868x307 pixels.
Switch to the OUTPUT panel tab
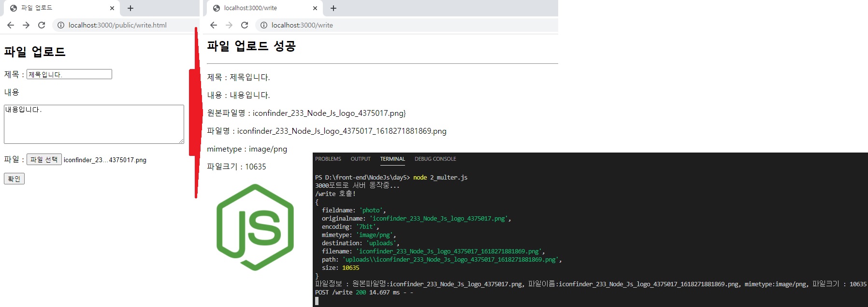click(361, 159)
